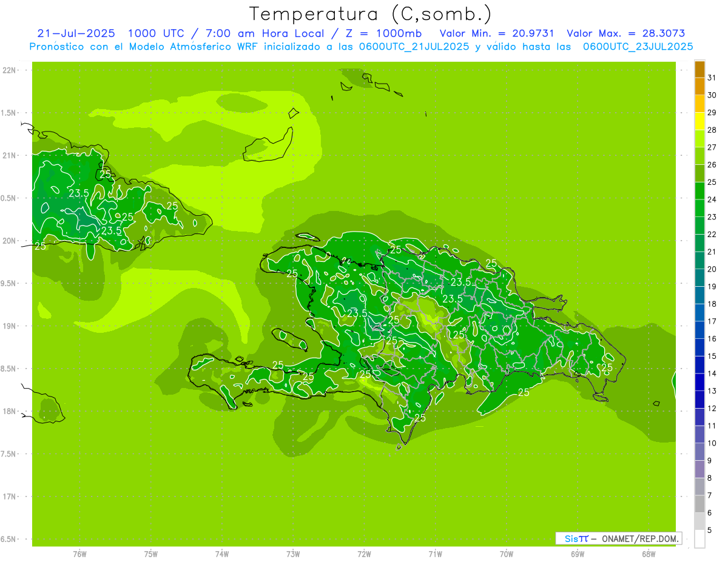Viewport: 728px width, 562px height.
Task: Click the "20N" latitude axis label
Action: click(x=10, y=241)
